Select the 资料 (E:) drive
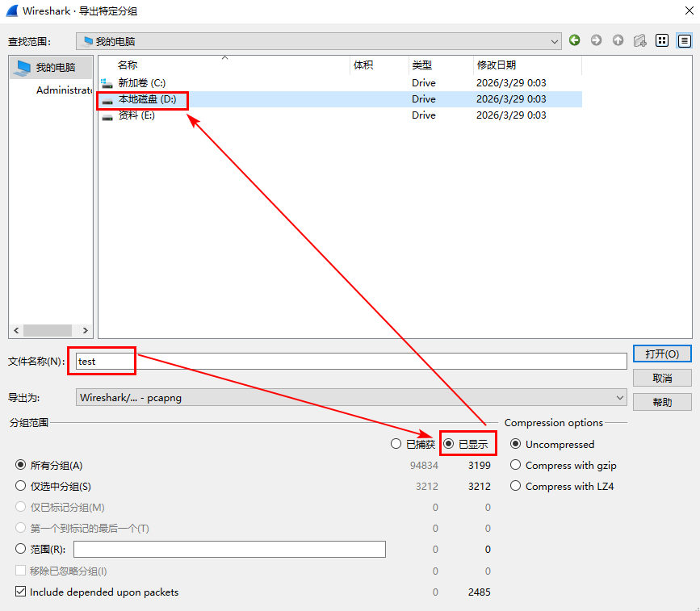The height and width of the screenshot is (611, 700). pyautogui.click(x=136, y=115)
